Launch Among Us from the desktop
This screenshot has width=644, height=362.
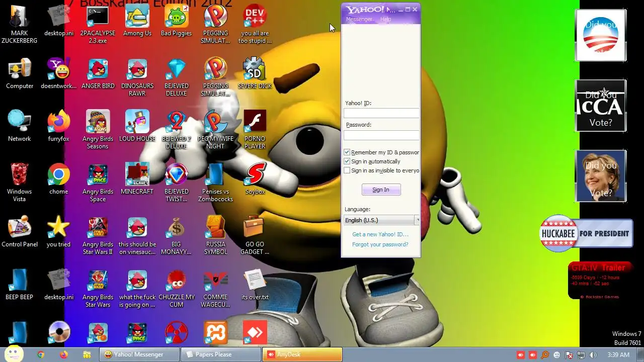137,20
